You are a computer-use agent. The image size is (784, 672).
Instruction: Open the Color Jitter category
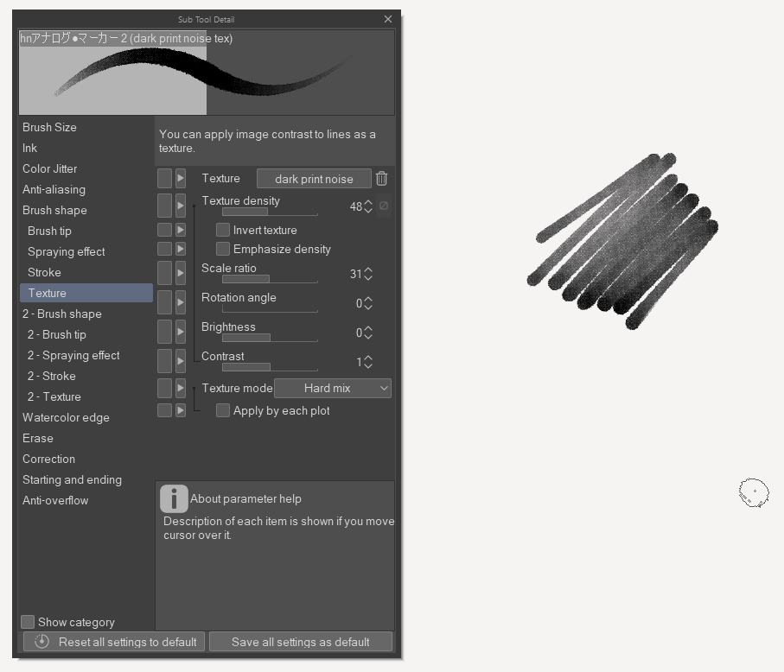point(86,169)
